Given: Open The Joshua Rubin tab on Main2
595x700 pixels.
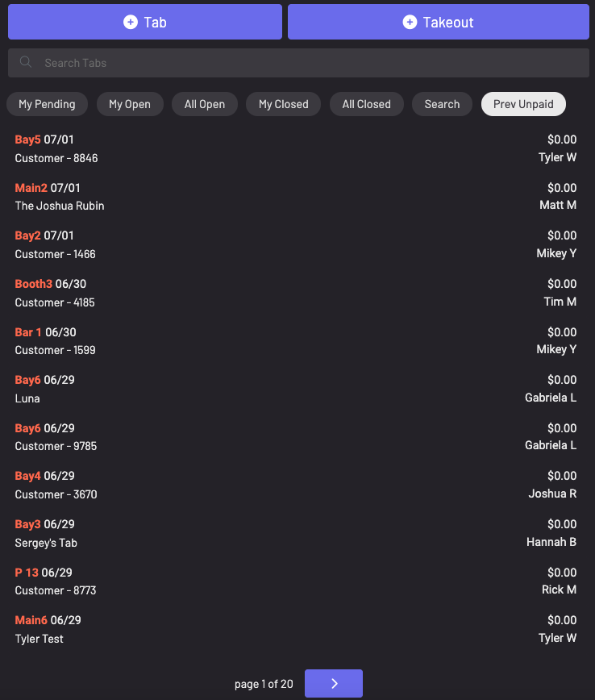Looking at the screenshot, I should 296,197.
